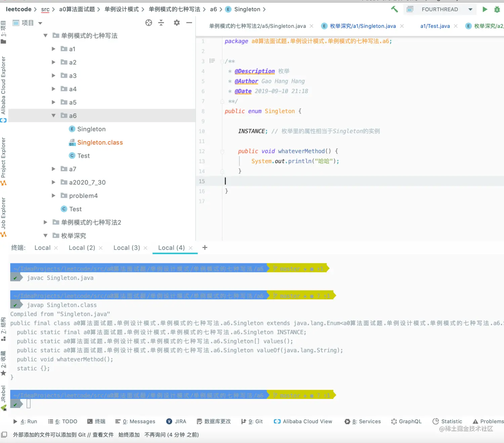Expand the a1 folder
This screenshot has width=504, height=443.
(x=53, y=49)
